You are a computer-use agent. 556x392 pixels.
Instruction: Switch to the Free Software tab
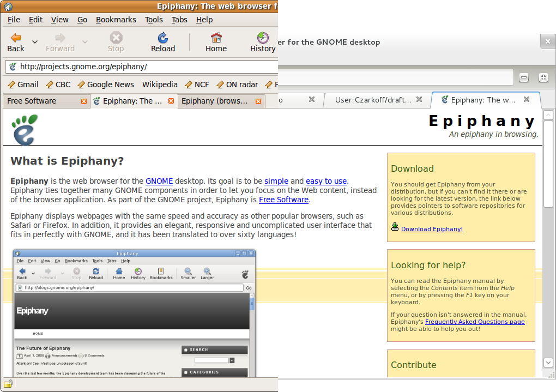(32, 101)
